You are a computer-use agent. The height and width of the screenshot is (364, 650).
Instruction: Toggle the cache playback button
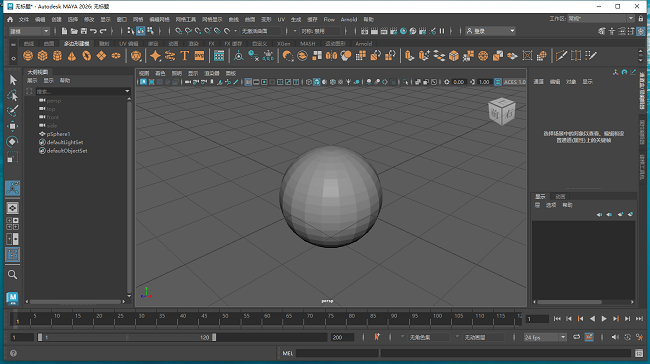(589, 337)
